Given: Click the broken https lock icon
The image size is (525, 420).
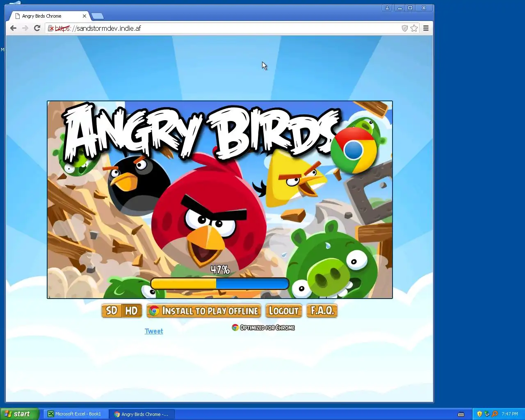Looking at the screenshot, I should point(51,28).
